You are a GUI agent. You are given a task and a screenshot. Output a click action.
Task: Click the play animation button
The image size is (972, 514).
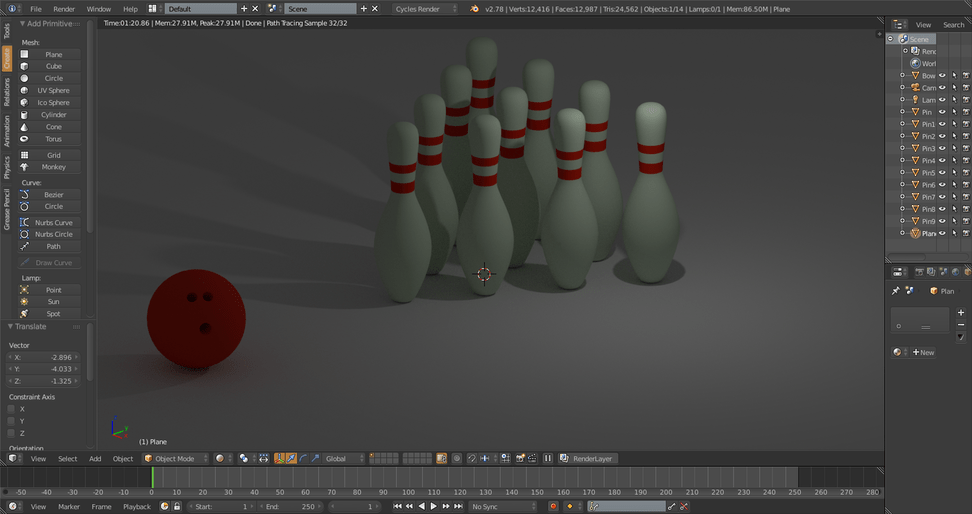pos(433,507)
